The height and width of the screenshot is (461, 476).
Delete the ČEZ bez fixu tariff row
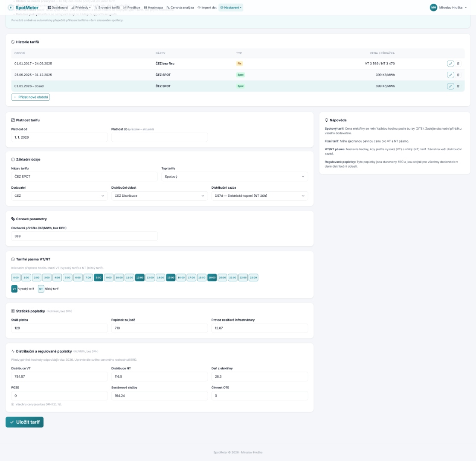(458, 64)
